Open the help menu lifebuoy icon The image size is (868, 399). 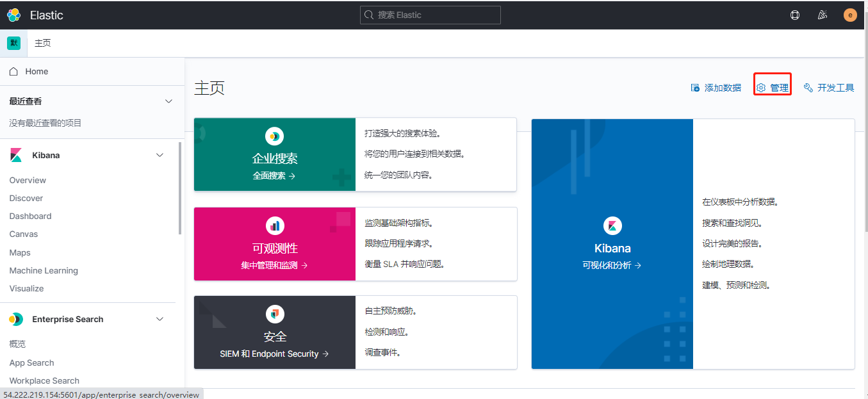pos(795,15)
